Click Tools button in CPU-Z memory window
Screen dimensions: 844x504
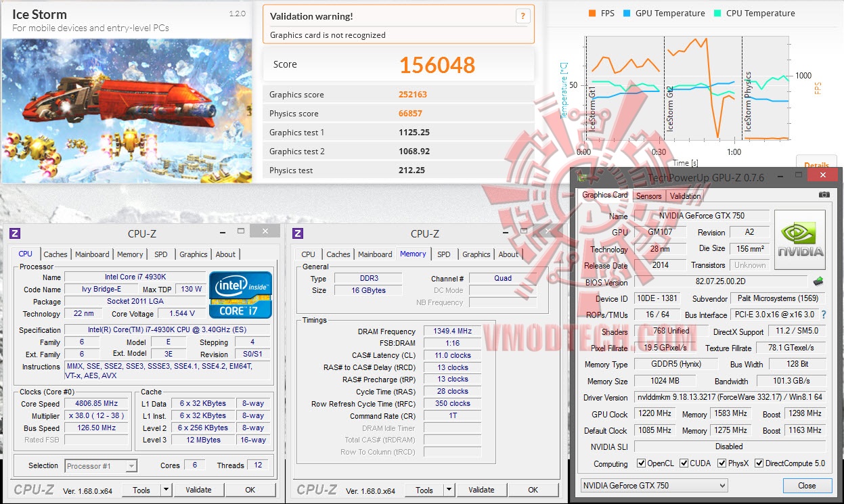(x=424, y=490)
